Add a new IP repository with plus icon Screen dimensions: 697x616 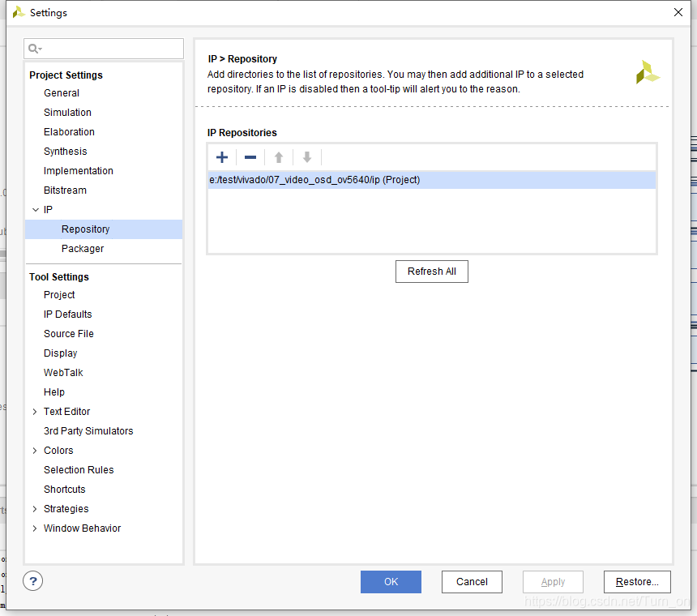pyautogui.click(x=222, y=157)
